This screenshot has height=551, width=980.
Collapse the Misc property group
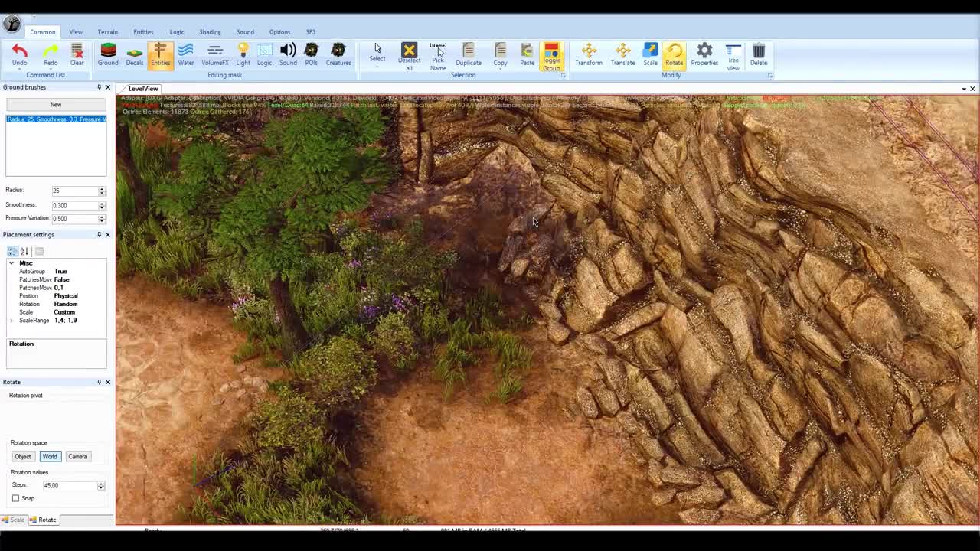[x=11, y=263]
